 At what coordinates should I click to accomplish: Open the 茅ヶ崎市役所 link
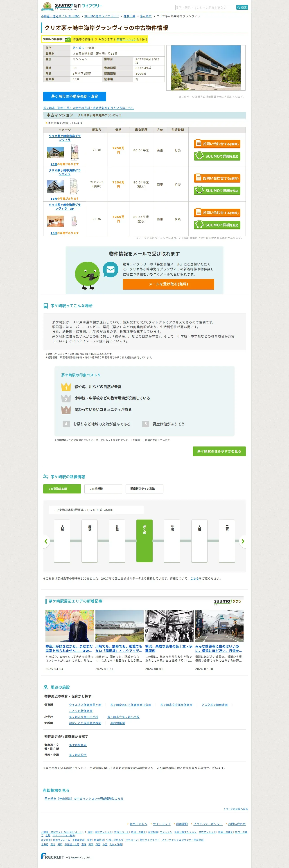pos(78,755)
